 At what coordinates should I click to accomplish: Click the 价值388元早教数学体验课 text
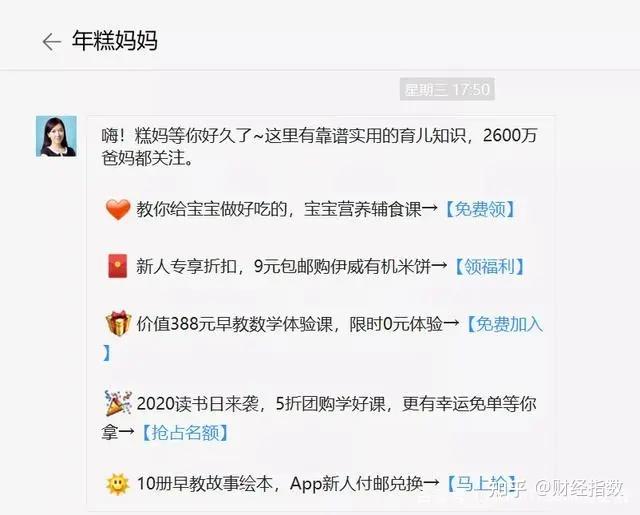pyautogui.click(x=234, y=324)
